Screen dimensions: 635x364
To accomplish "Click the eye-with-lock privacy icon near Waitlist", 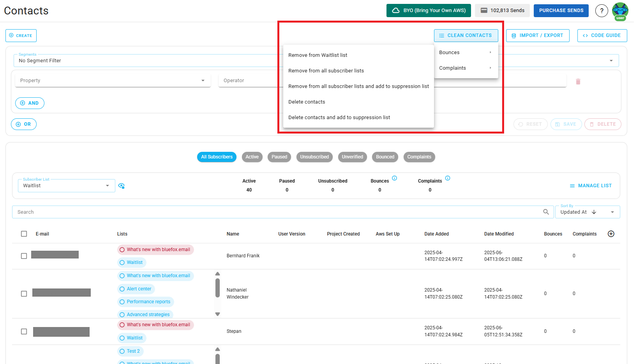I will pyautogui.click(x=121, y=186).
